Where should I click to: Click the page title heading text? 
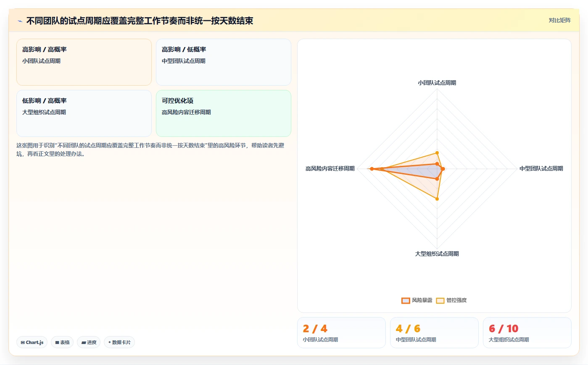click(x=140, y=21)
